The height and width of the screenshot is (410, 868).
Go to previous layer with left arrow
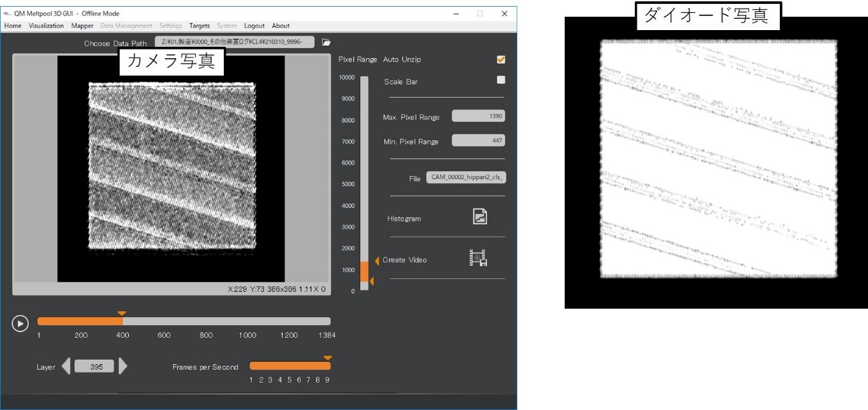65,366
